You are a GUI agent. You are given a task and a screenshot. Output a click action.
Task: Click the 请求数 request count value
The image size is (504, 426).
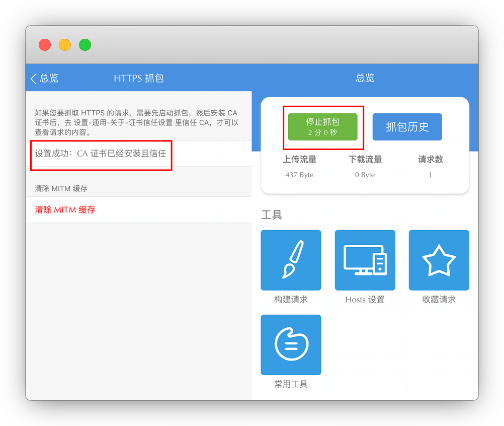(x=430, y=175)
